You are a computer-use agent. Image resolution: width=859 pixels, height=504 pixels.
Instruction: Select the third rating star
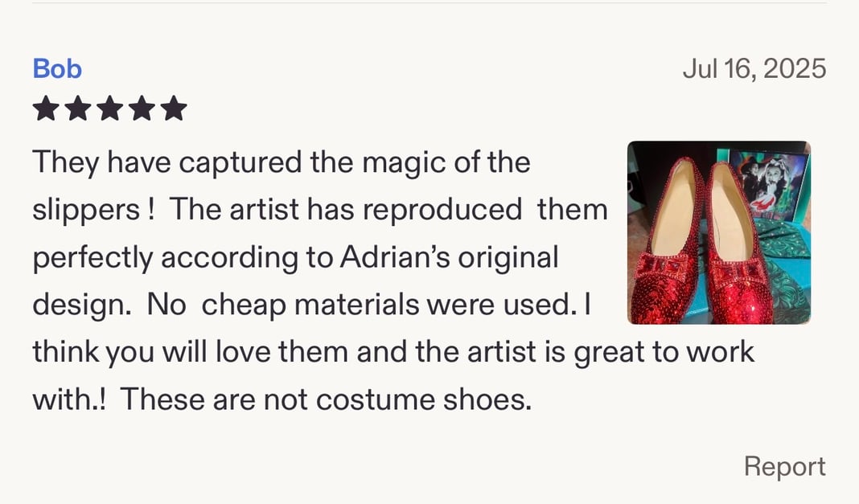[x=109, y=109]
